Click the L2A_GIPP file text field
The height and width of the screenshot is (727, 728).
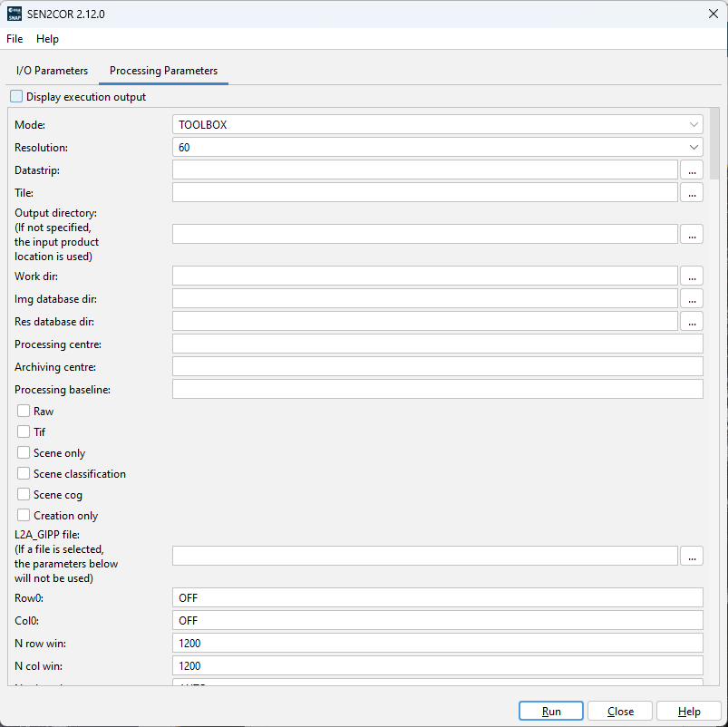tap(425, 556)
